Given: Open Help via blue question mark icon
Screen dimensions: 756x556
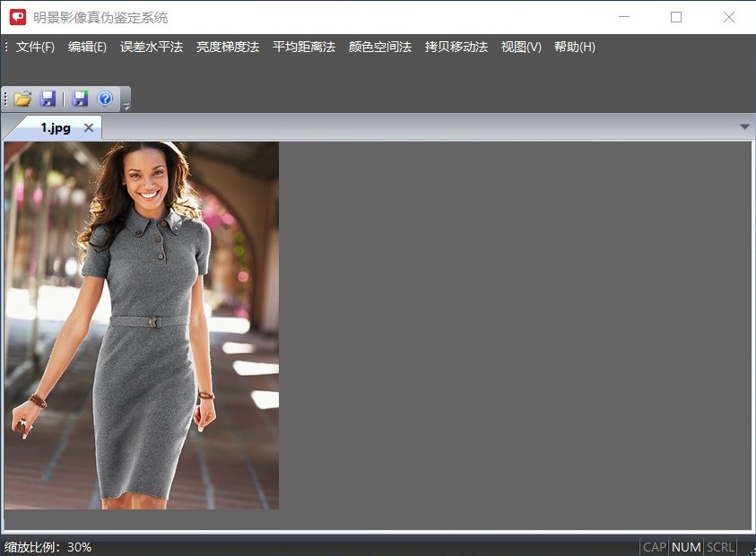Looking at the screenshot, I should 105,99.
